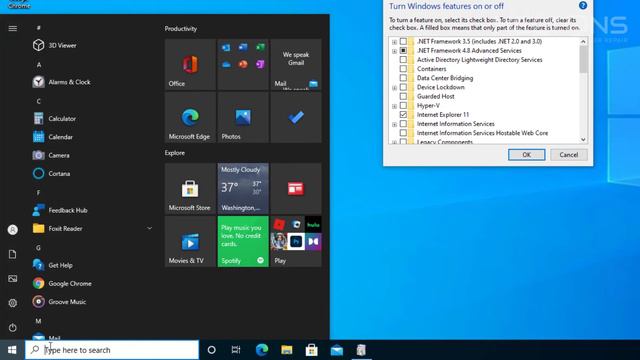Click OK in Windows Features dialog
Screen dimensions: 640x360
click(x=527, y=155)
